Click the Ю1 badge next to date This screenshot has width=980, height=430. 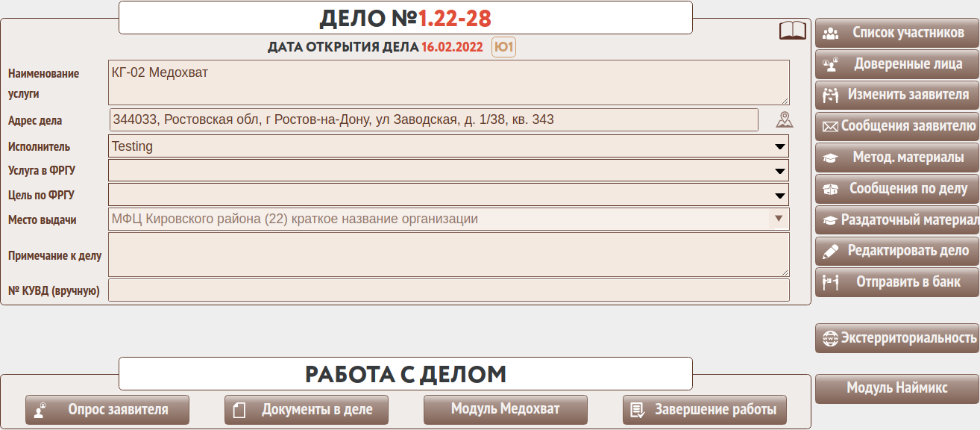click(x=504, y=48)
